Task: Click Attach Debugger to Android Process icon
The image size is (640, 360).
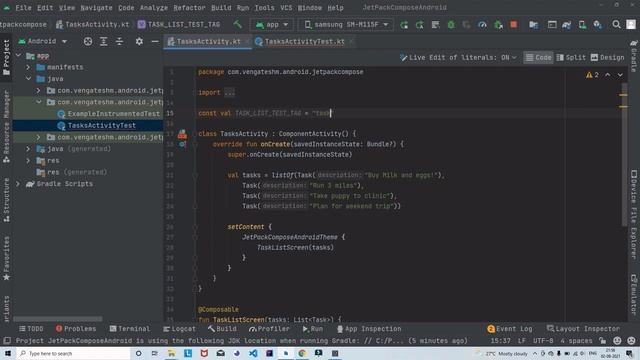Action: click(498, 25)
